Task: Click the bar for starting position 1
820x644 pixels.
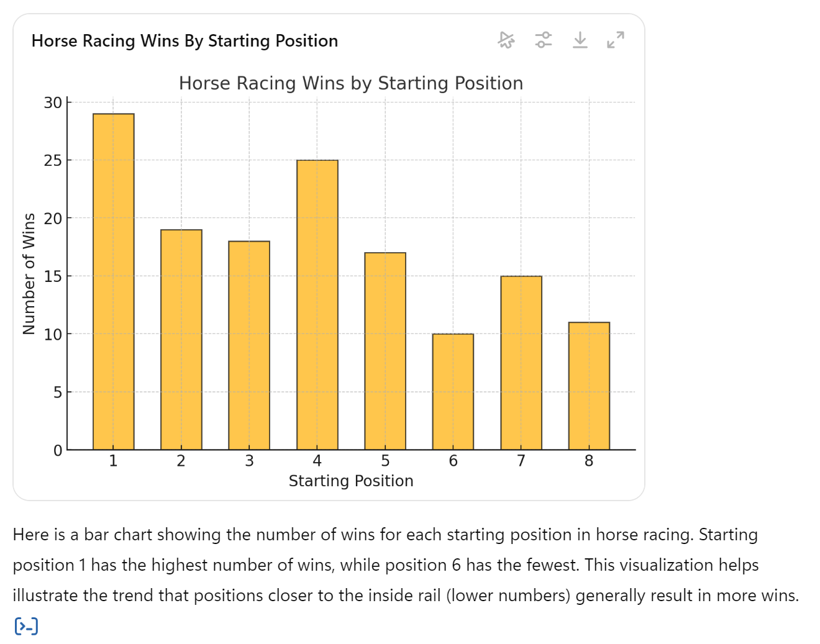Action: point(113,281)
